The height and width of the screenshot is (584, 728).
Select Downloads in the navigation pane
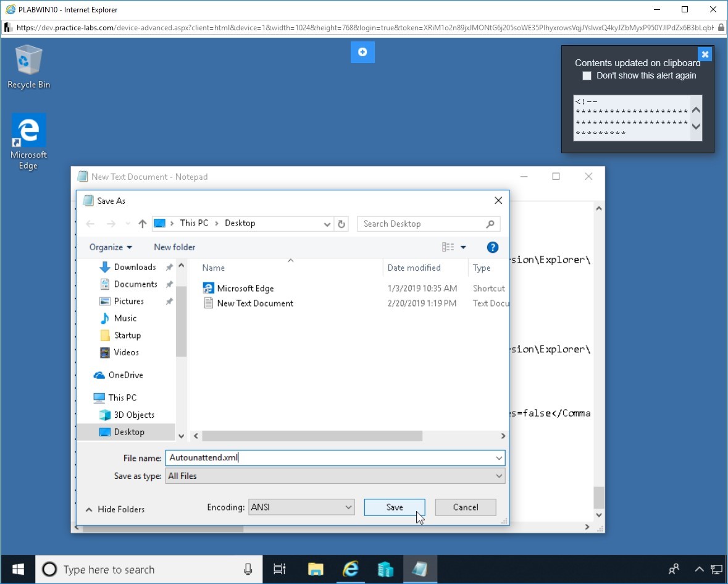(135, 267)
